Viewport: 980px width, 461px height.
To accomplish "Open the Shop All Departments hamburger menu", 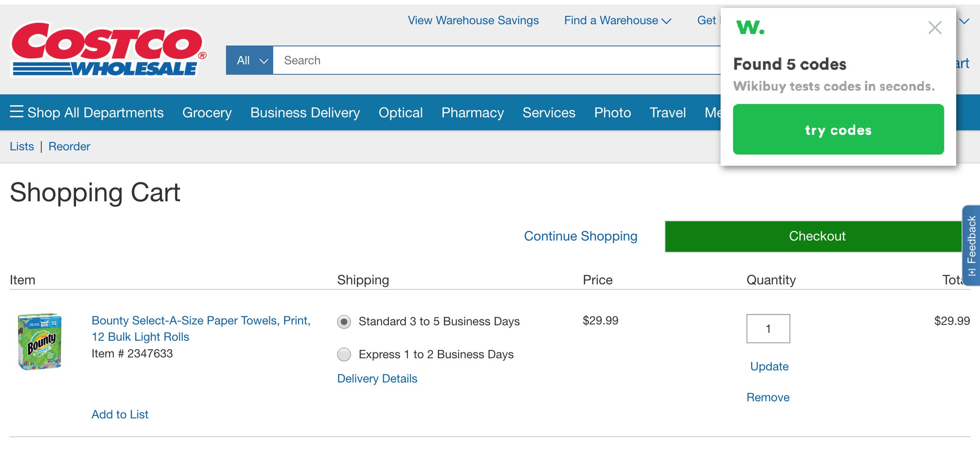I will (x=87, y=112).
